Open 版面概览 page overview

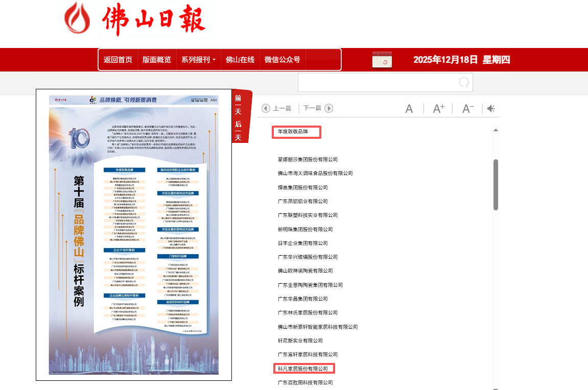click(157, 60)
